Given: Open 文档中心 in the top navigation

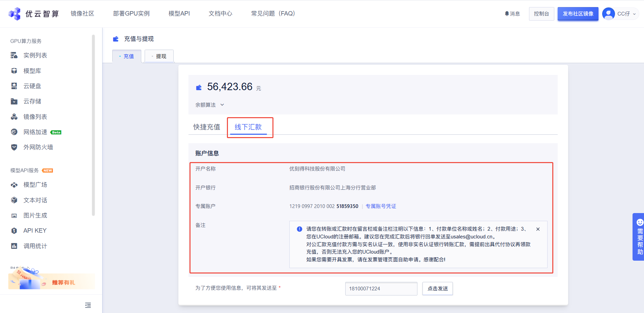Looking at the screenshot, I should pos(221,14).
